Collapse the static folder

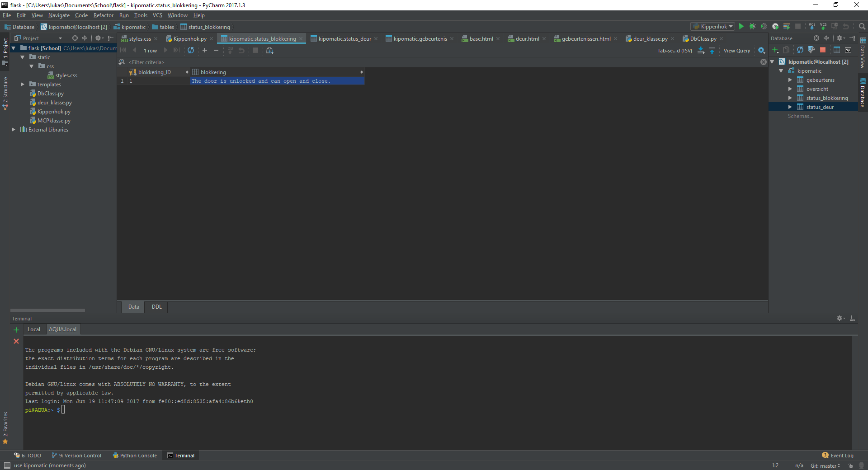[23, 57]
